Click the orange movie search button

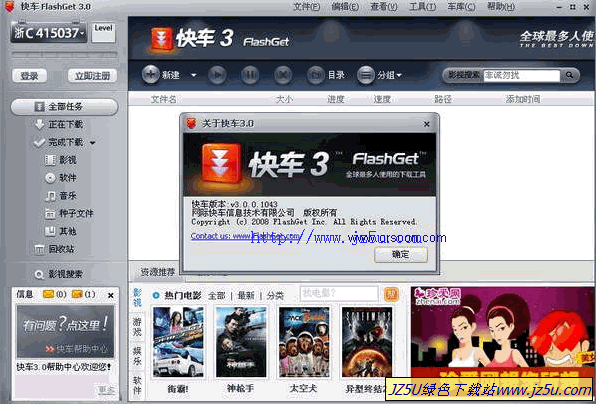tap(391, 294)
